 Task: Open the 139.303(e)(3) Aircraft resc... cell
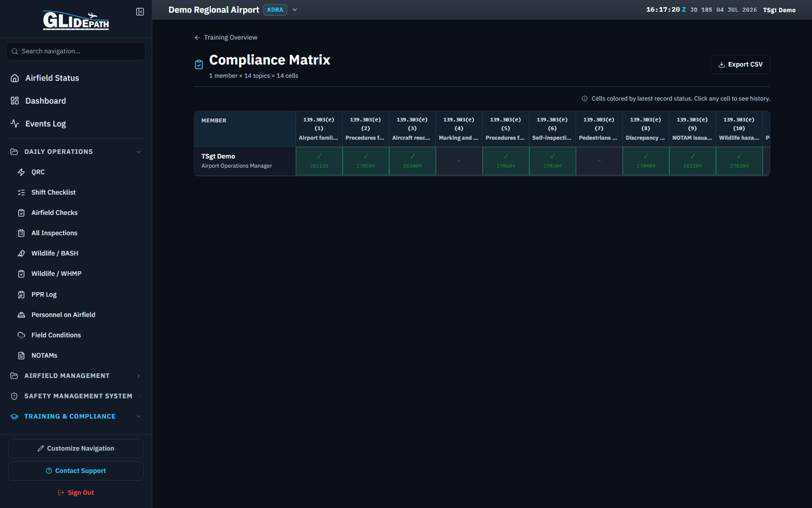(x=413, y=161)
